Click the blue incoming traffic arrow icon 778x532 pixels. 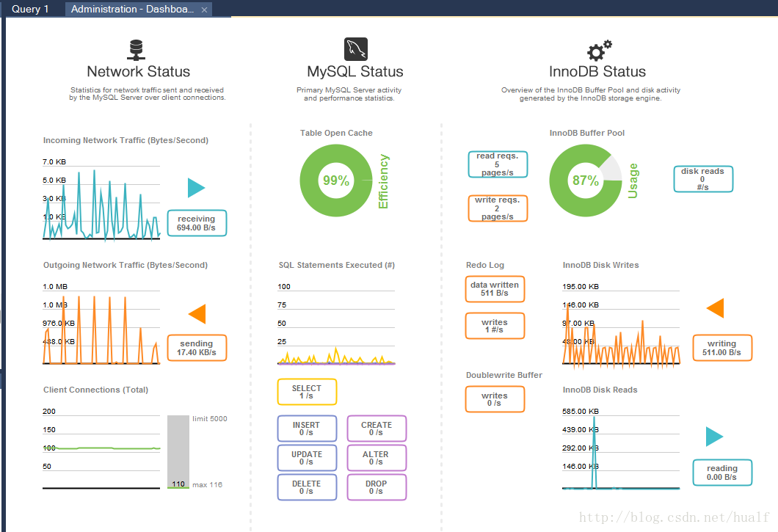pos(197,188)
